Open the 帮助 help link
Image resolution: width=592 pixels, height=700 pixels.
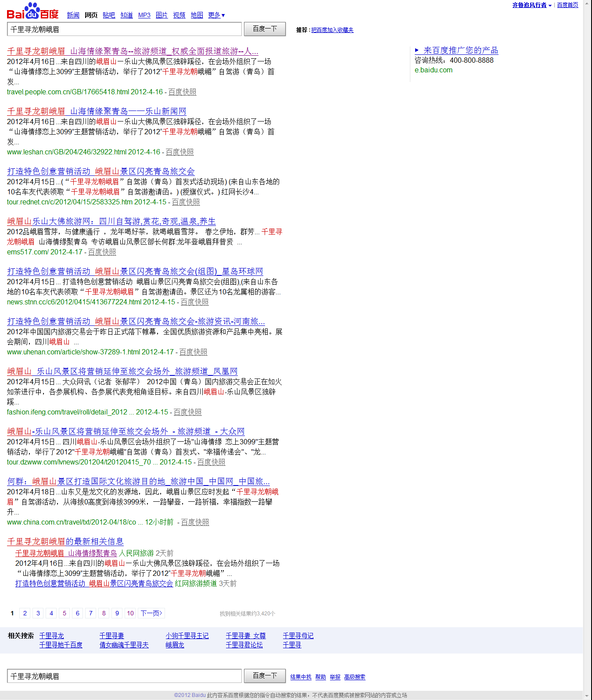pos(321,677)
